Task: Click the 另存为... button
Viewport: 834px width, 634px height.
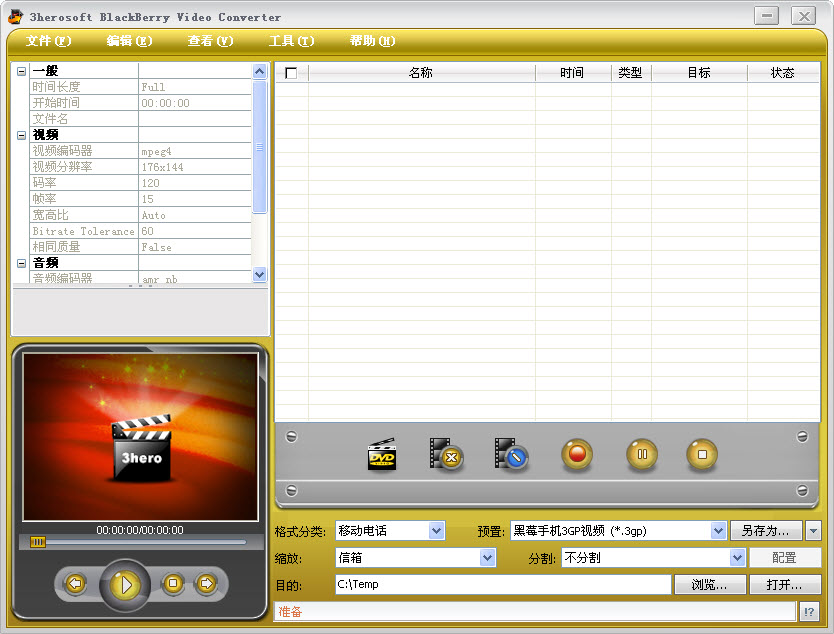Action: point(766,530)
